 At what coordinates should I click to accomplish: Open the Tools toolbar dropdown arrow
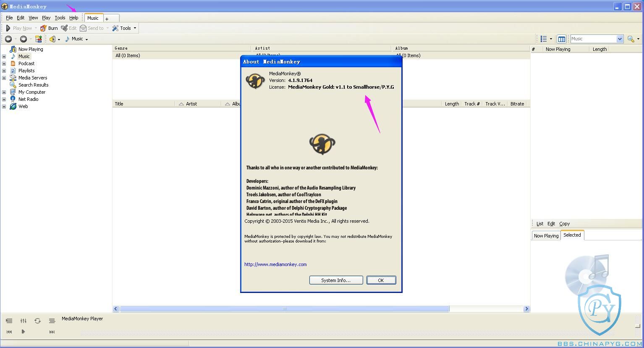(135, 28)
